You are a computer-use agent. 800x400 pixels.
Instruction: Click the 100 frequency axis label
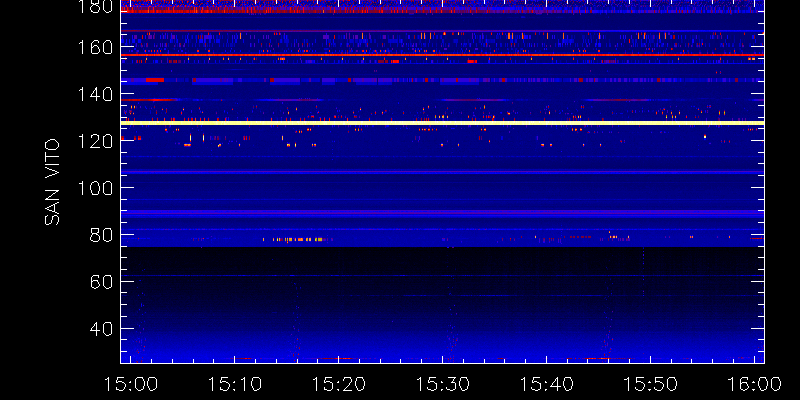94,188
